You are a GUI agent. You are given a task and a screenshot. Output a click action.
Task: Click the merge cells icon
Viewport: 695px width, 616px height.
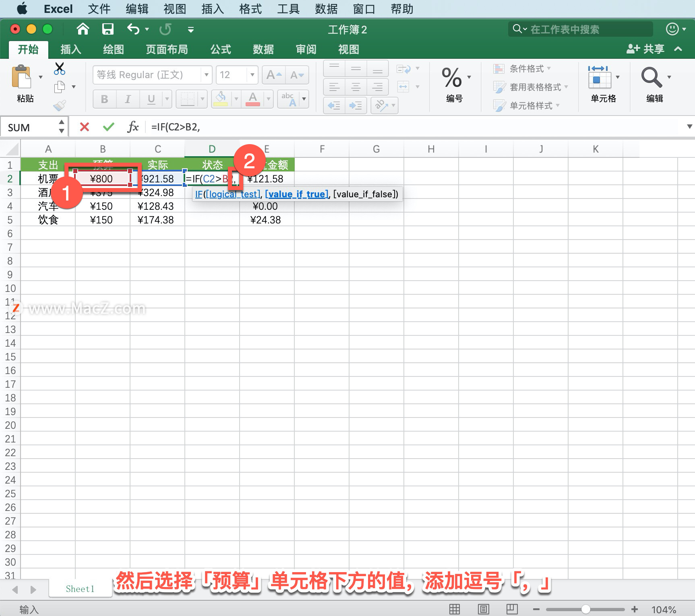[403, 87]
